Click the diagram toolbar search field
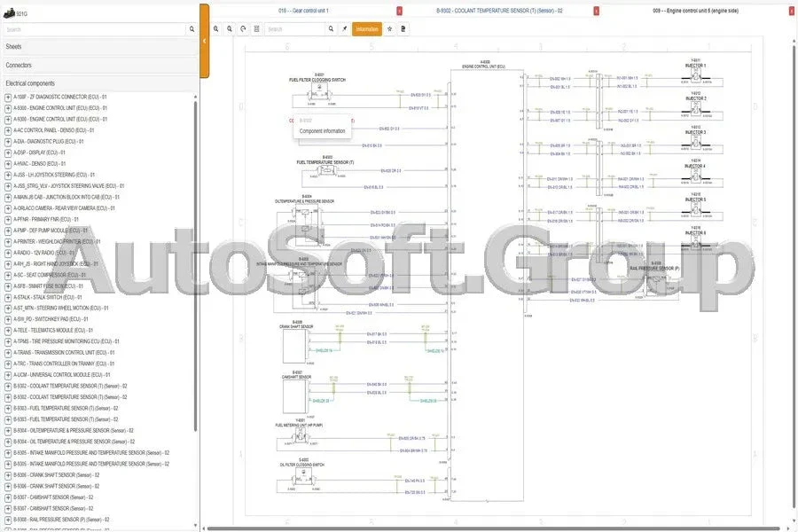Image resolution: width=798 pixels, height=532 pixels. tap(295, 29)
